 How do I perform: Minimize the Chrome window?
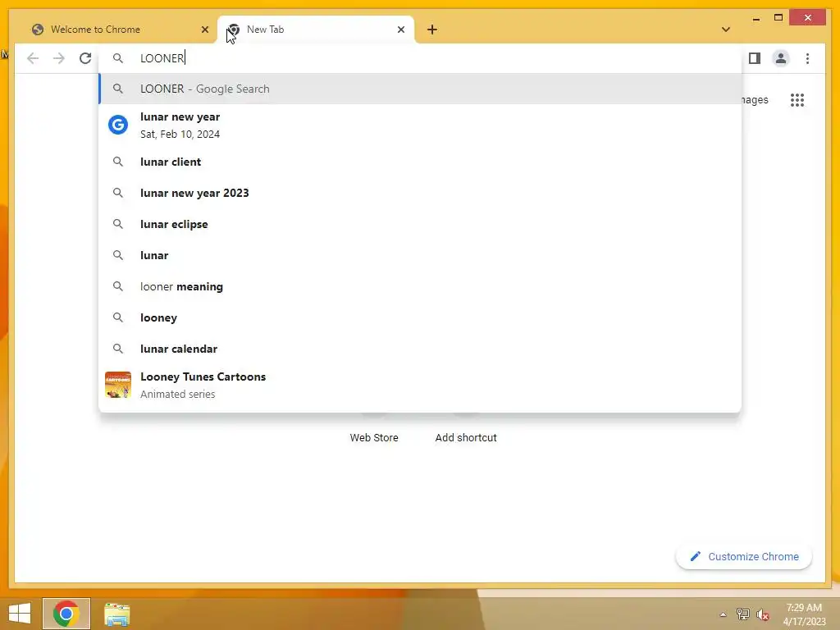coord(756,18)
